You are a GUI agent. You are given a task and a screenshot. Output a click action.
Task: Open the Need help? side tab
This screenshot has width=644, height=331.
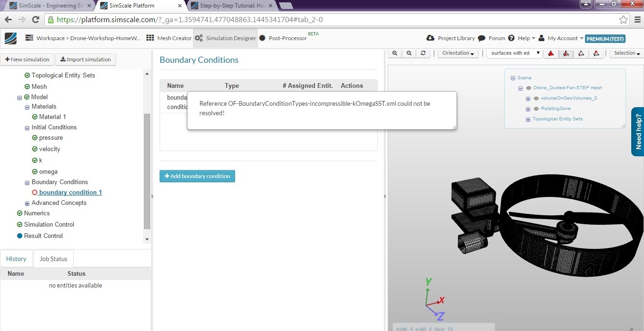coord(638,132)
